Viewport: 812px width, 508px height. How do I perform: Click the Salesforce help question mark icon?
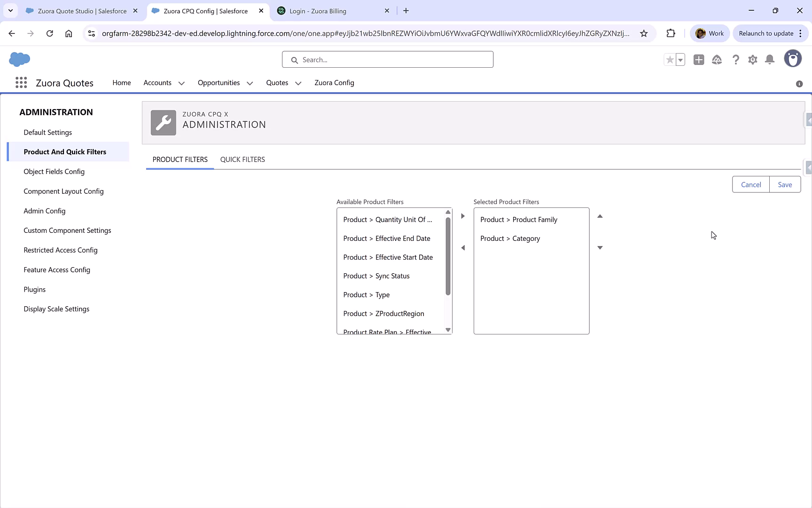coord(735,60)
